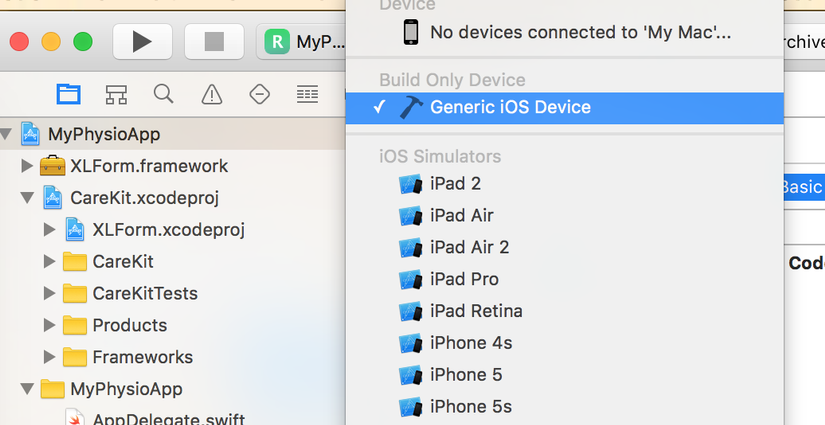The width and height of the screenshot is (825, 425).
Task: Open the Symbol navigator hierarchy icon
Action: [x=116, y=95]
